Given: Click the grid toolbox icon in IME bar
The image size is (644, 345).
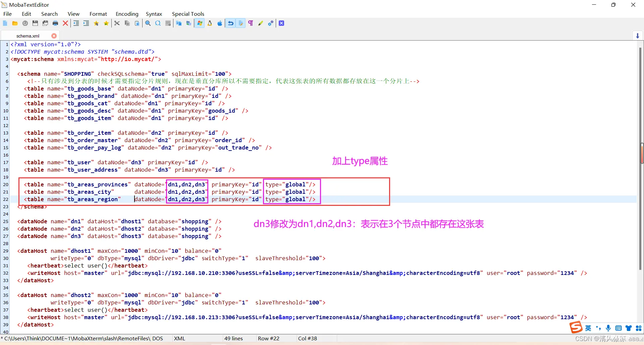Looking at the screenshot, I should pos(639,328).
